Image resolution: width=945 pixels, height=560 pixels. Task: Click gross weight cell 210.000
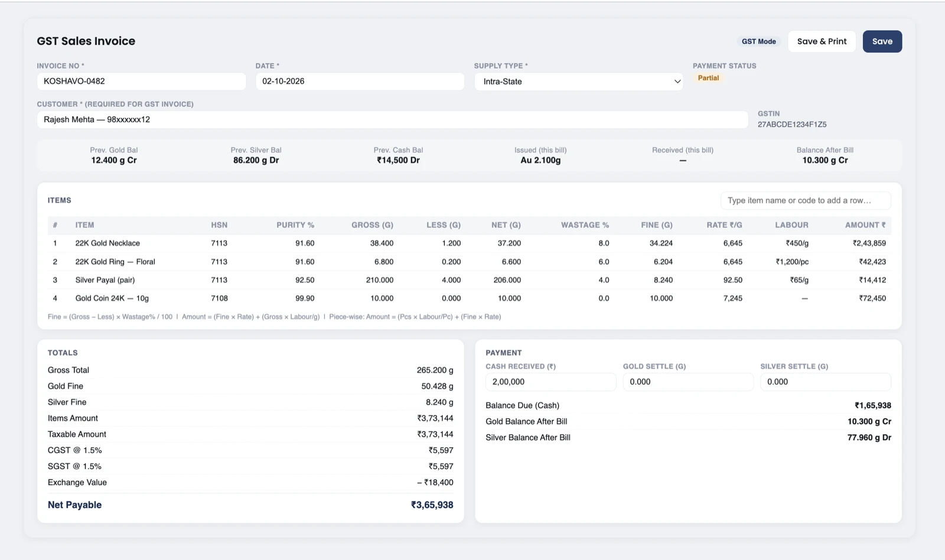[x=380, y=280]
